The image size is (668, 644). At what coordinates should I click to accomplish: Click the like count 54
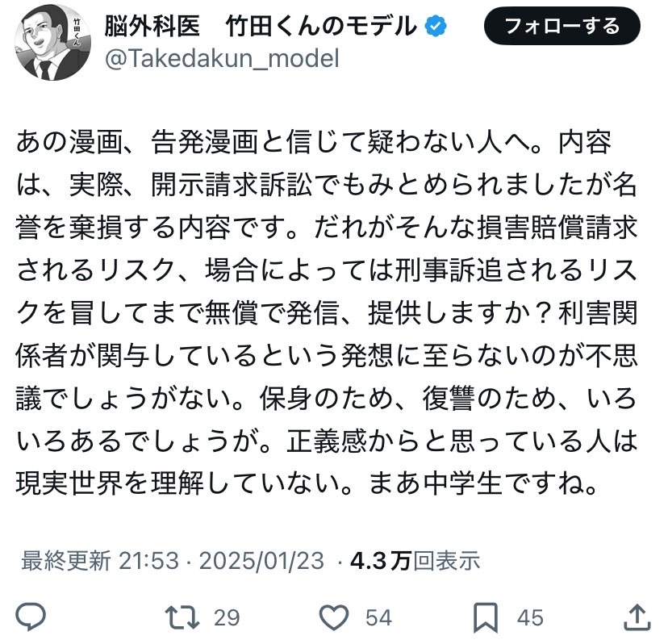point(378,618)
